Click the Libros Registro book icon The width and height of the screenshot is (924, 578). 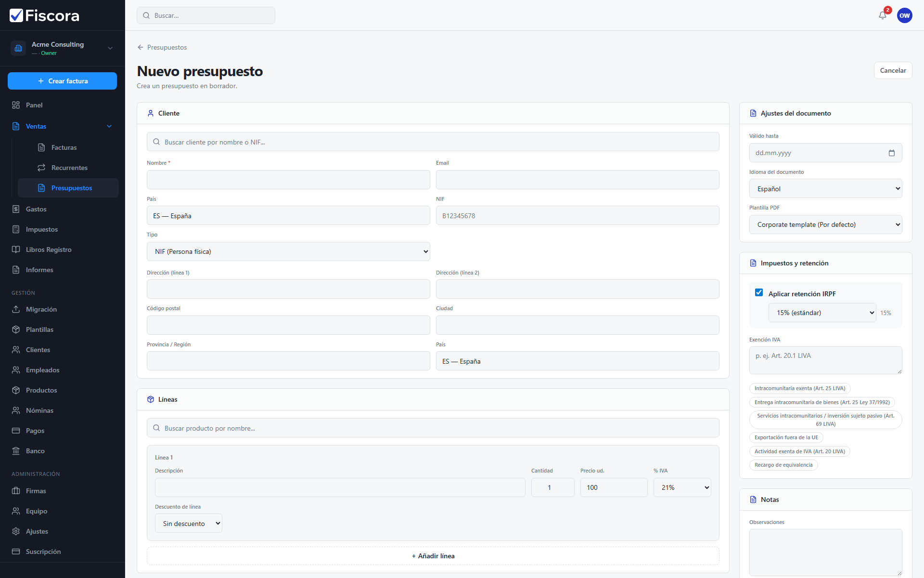click(x=16, y=250)
